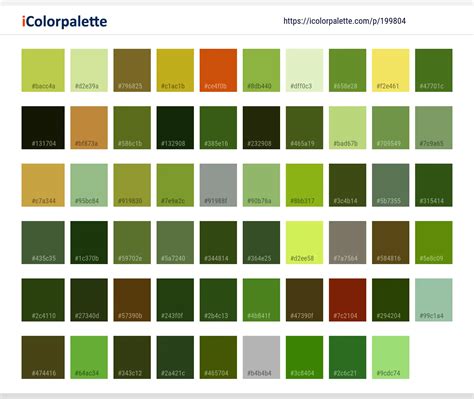Click the neon yellow-green #d2ee58 swatch
This screenshot has height=399, width=474.
click(304, 242)
